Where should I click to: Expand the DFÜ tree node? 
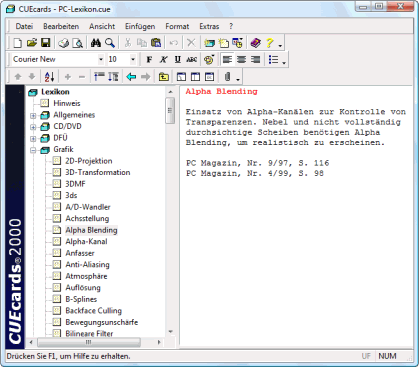(x=33, y=139)
